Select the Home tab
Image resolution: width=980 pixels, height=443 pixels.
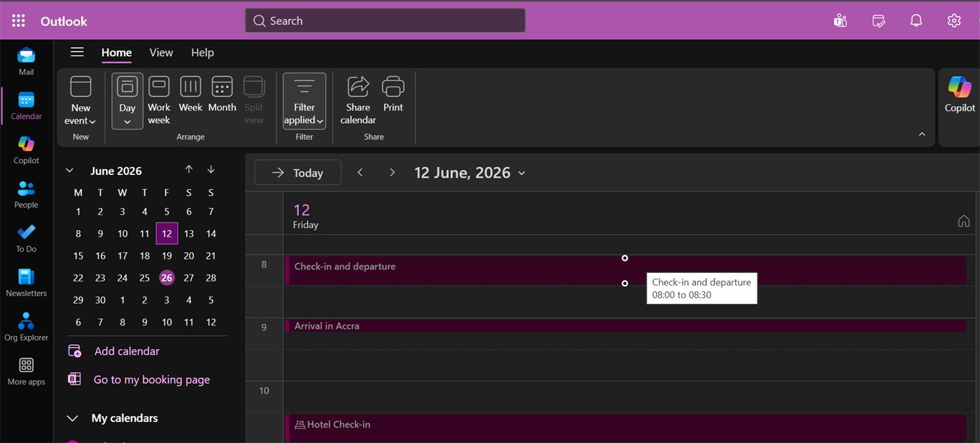116,52
